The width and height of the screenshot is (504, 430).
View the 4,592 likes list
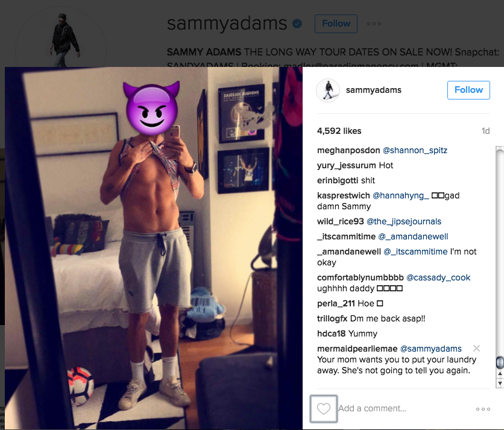click(339, 131)
